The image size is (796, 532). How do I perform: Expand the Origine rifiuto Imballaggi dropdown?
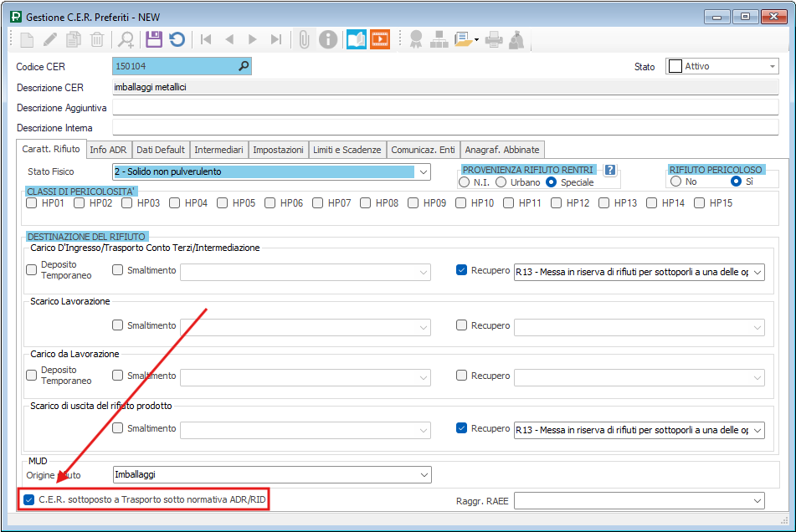424,474
